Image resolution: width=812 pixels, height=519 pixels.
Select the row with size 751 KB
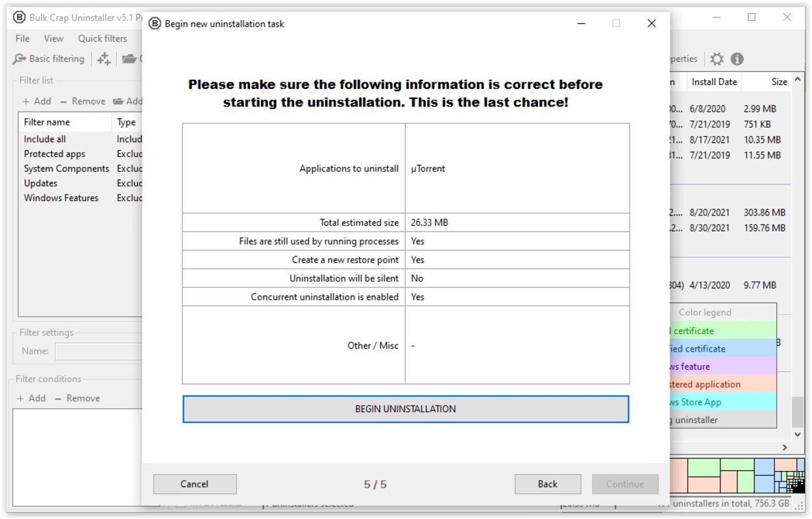[x=730, y=124]
